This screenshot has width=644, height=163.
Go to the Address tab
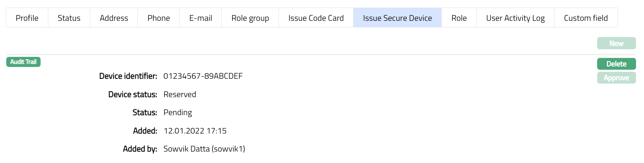click(x=114, y=18)
